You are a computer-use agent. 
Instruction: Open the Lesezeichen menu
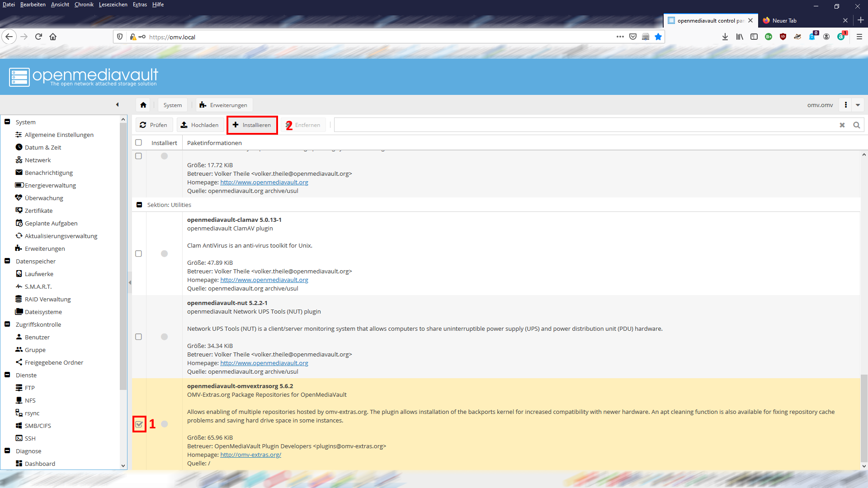113,5
